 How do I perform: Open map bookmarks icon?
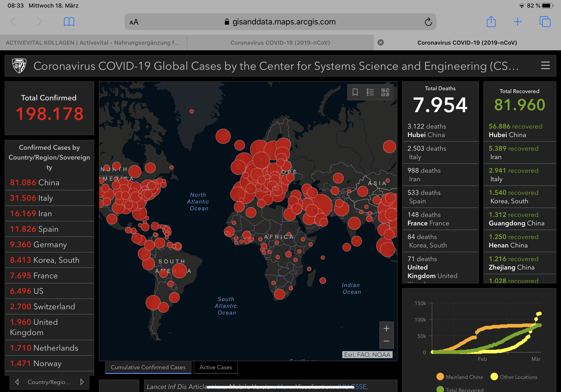click(355, 92)
